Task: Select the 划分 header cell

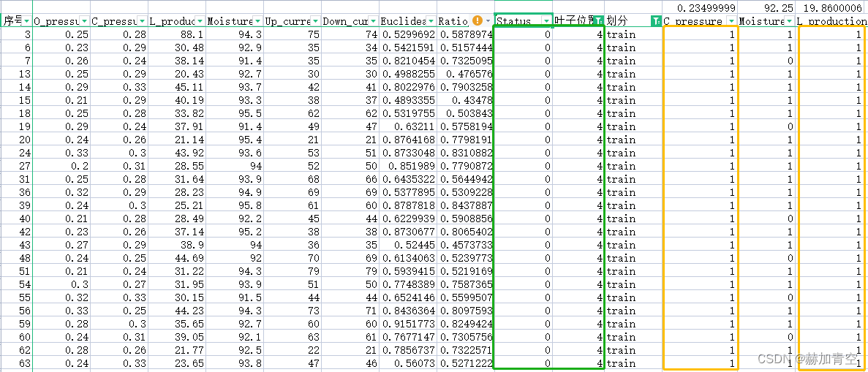Action: click(634, 21)
